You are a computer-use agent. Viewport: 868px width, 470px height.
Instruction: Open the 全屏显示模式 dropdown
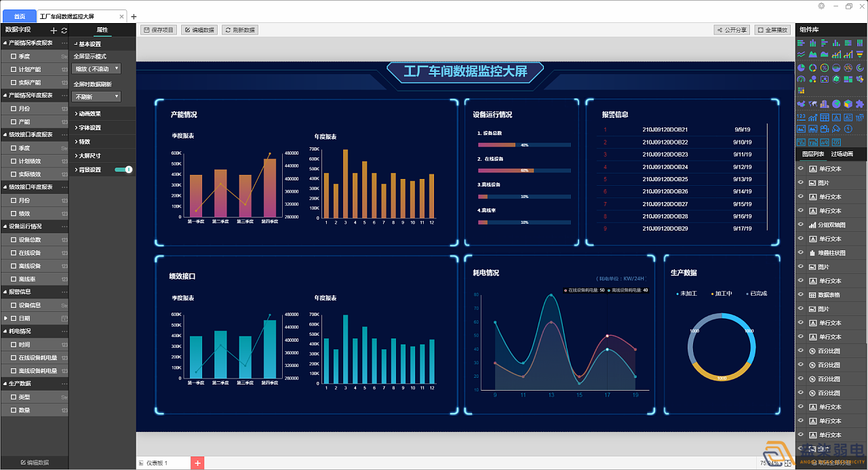pos(96,68)
